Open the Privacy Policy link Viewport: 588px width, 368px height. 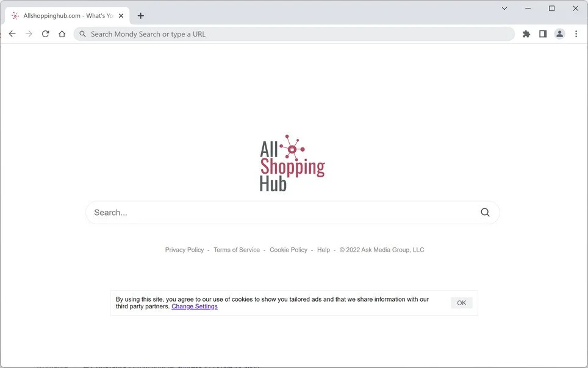[x=184, y=250]
